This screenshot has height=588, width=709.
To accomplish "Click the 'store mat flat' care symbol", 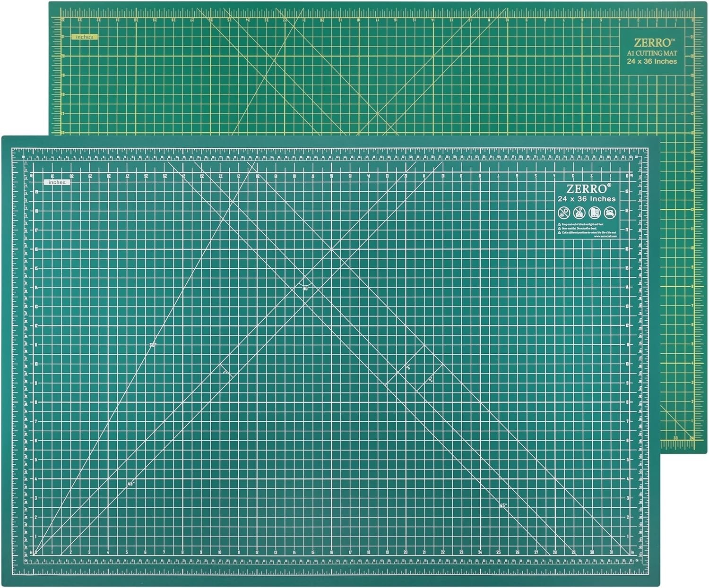I will pyautogui.click(x=594, y=212).
